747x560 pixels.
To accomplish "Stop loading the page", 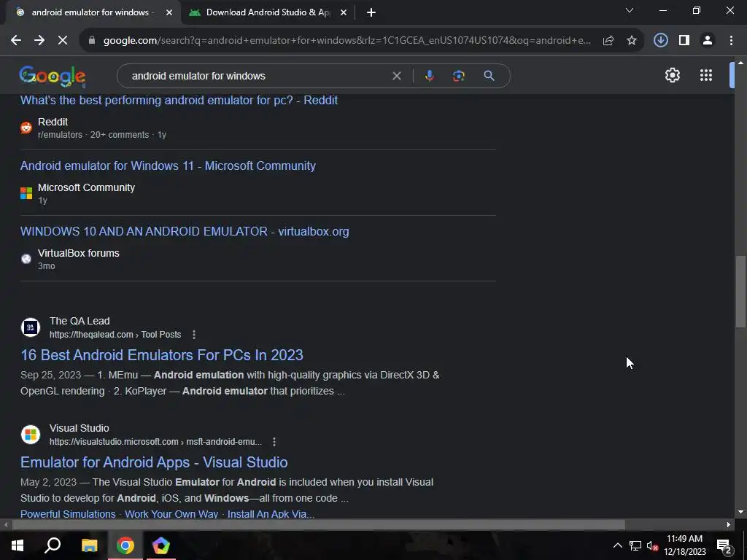I will click(63, 41).
